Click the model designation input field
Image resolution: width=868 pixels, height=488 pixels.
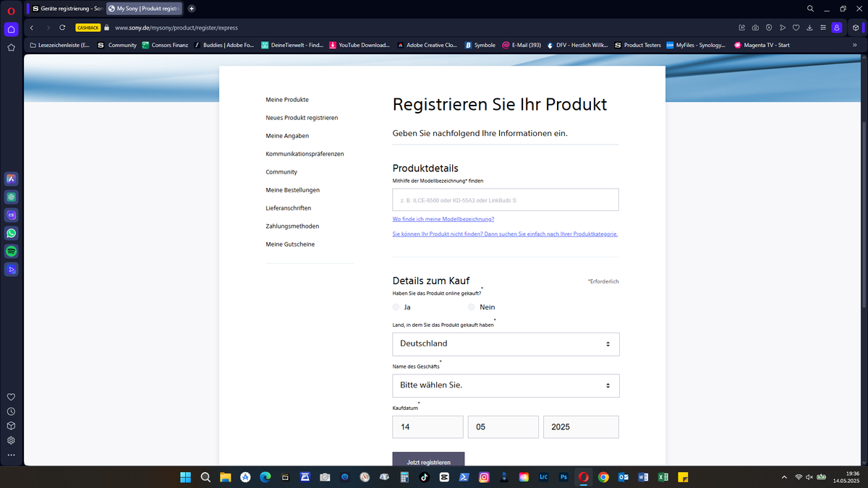point(505,200)
